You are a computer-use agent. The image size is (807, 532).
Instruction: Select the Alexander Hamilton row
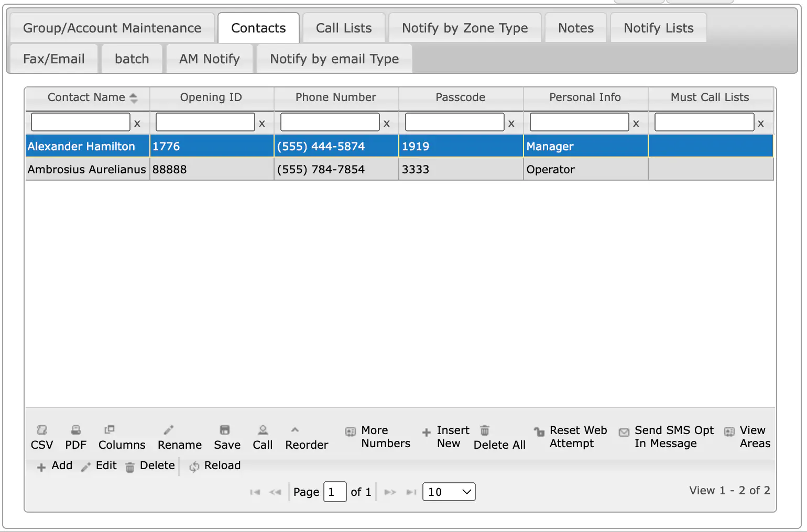pyautogui.click(x=399, y=146)
